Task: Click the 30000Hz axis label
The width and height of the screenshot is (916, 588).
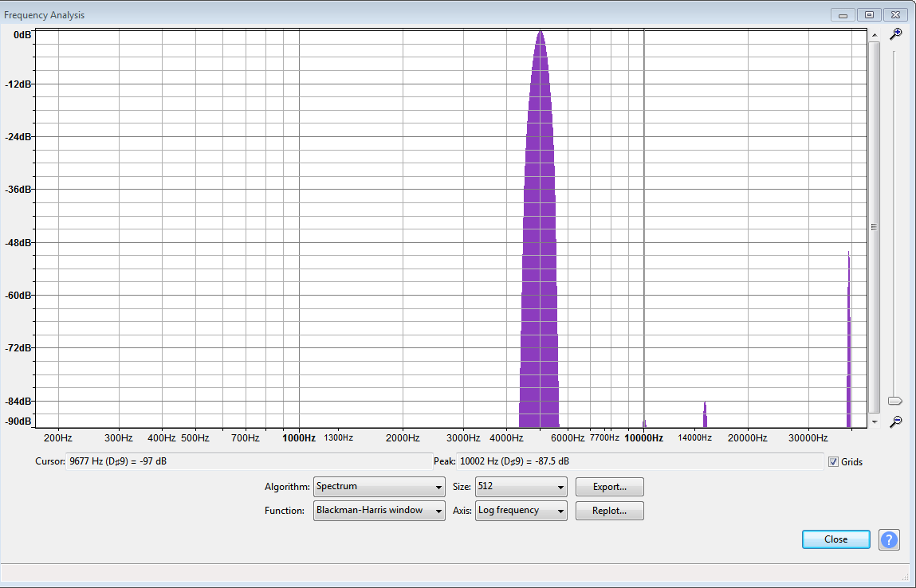Action: 808,438
